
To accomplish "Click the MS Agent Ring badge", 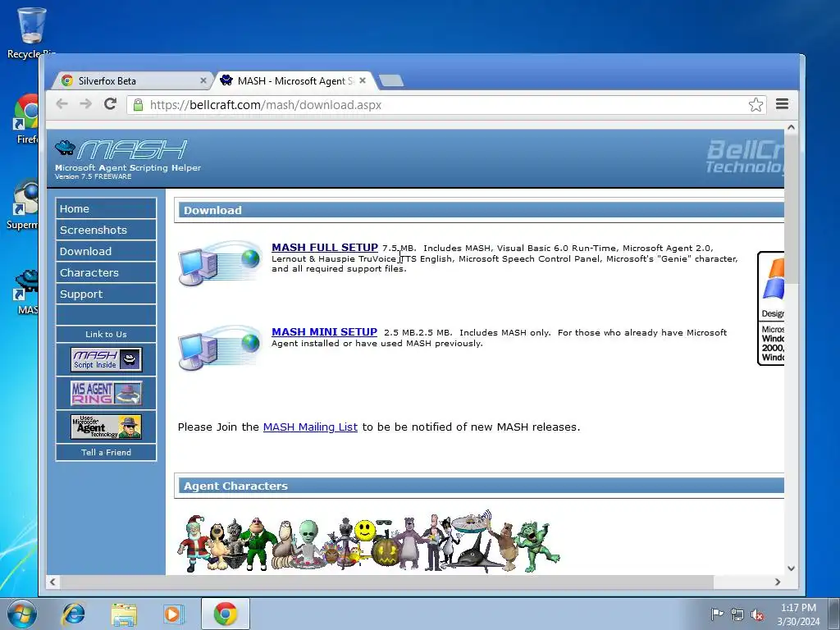I will (106, 393).
